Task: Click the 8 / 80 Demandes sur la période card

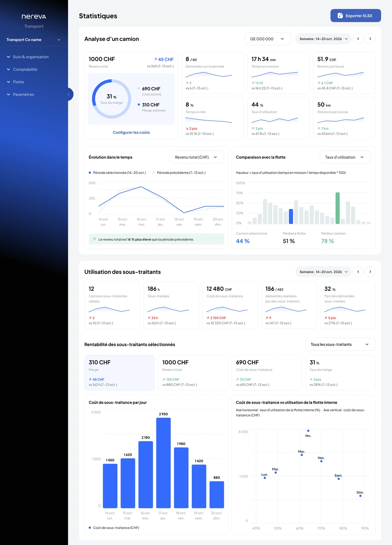Action: tap(212, 73)
